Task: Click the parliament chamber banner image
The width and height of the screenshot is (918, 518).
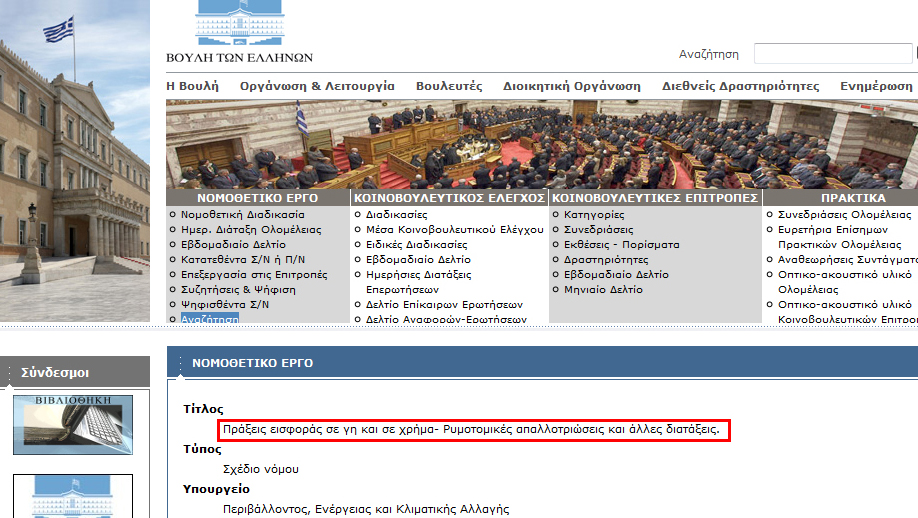Action: pyautogui.click(x=540, y=145)
